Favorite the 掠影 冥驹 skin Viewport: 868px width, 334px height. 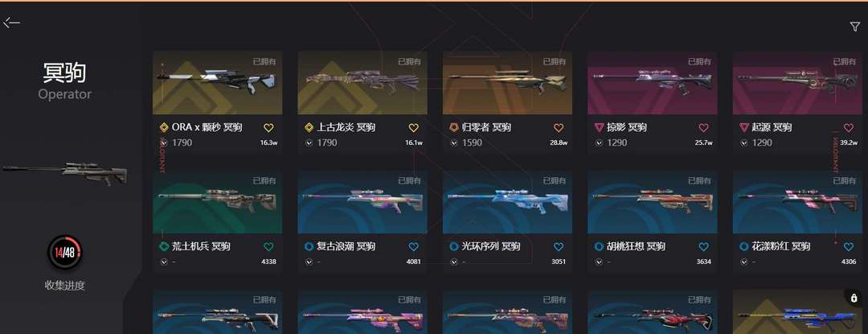coord(703,128)
